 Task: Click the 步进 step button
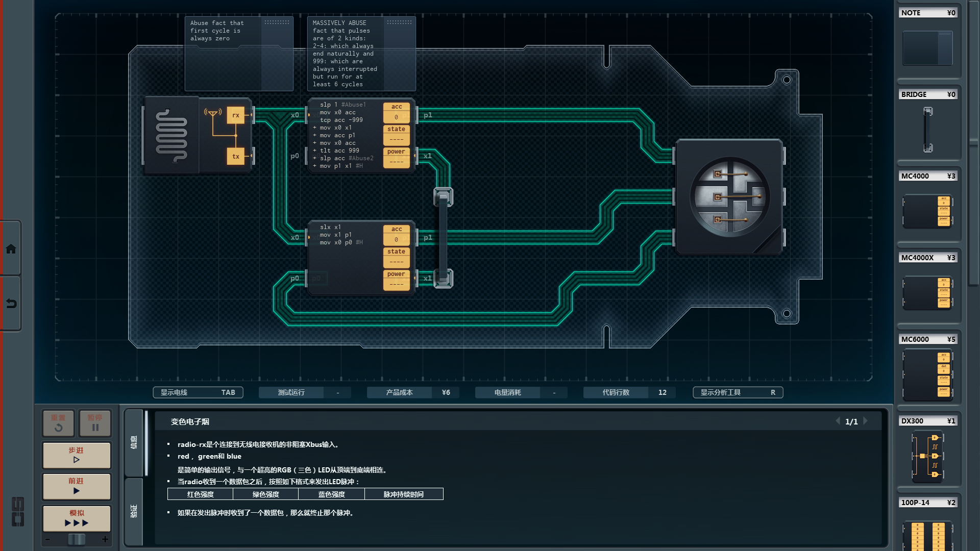pyautogui.click(x=77, y=455)
